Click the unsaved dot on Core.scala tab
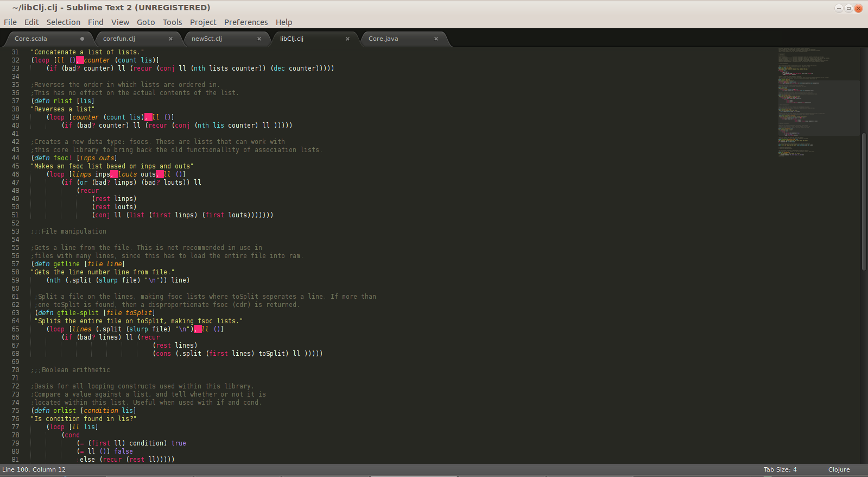 tap(82, 39)
